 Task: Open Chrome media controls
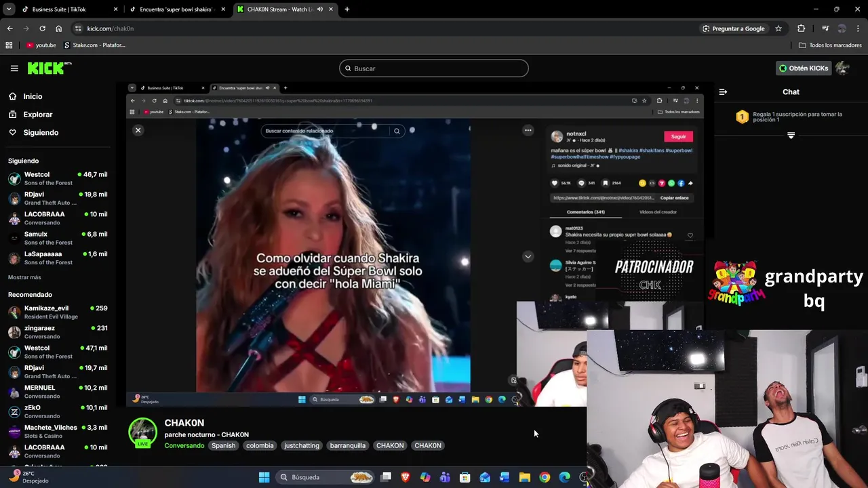click(825, 28)
